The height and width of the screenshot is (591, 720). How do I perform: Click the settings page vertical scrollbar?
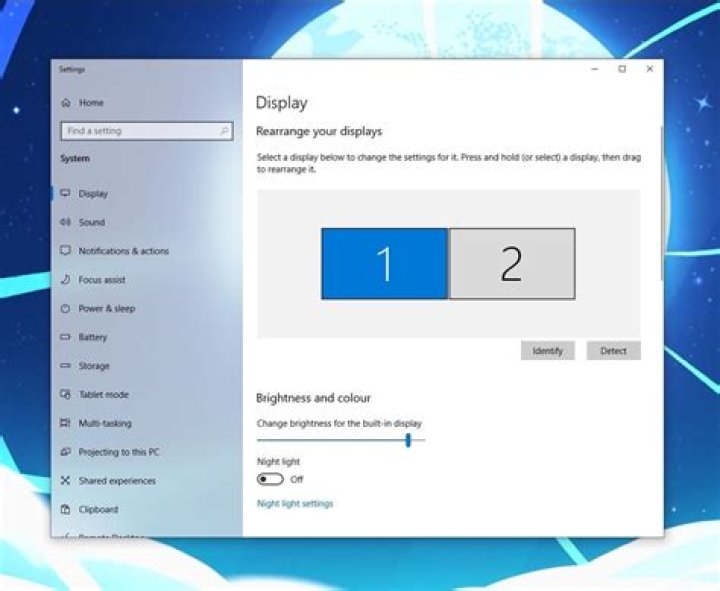tap(662, 203)
